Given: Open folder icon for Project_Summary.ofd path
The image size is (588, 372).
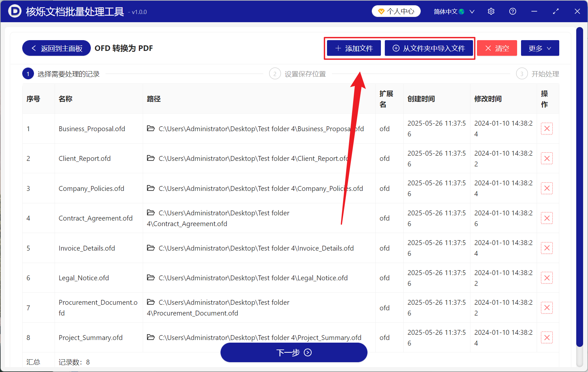Looking at the screenshot, I should [151, 337].
